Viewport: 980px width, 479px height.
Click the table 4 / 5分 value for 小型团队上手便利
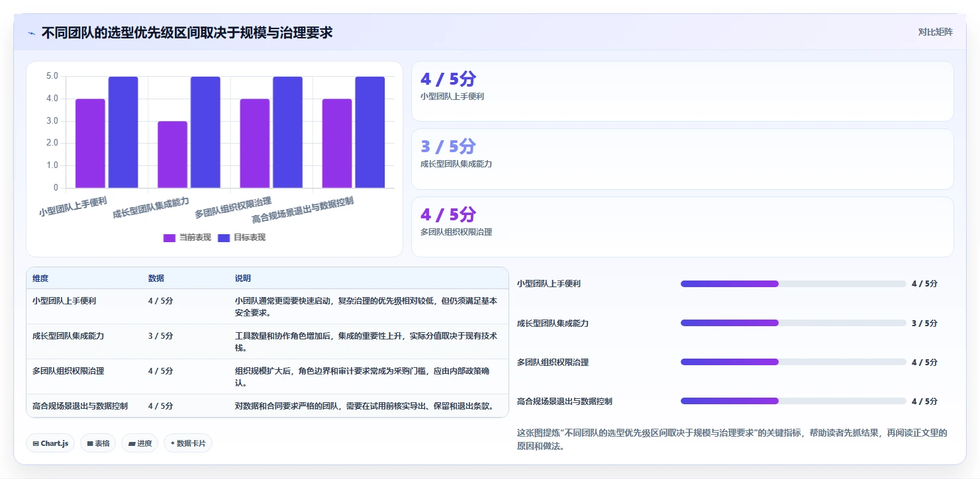pyautogui.click(x=161, y=300)
